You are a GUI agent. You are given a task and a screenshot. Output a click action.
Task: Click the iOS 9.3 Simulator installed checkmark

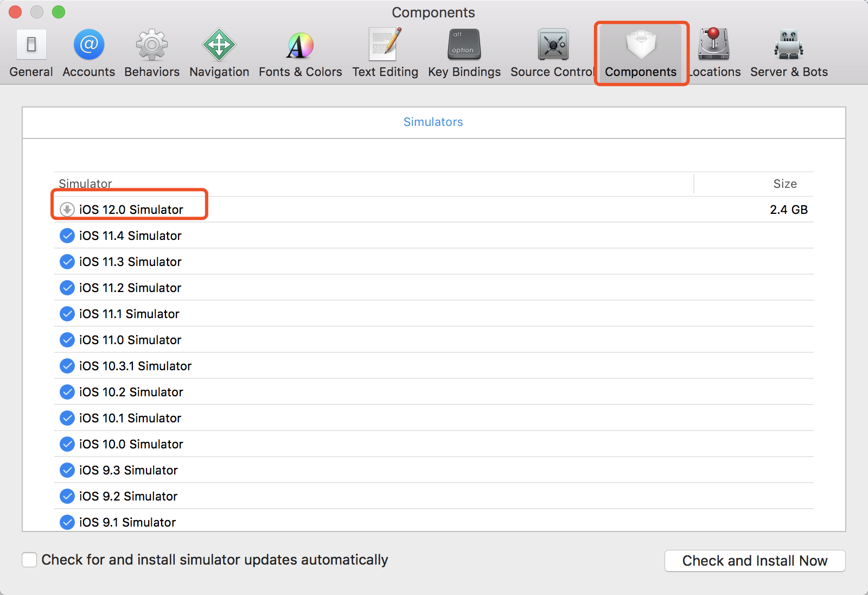67,470
